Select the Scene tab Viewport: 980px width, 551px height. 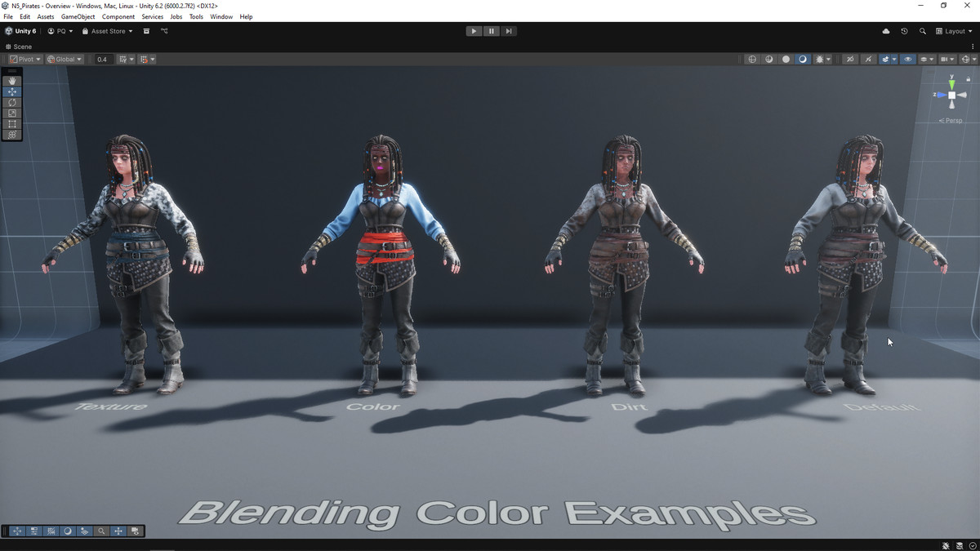(19, 47)
